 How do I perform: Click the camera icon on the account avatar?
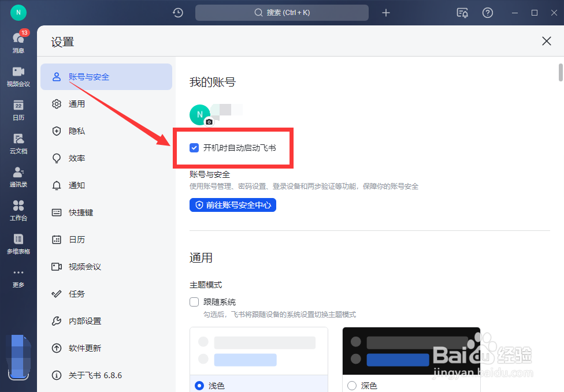click(x=209, y=122)
